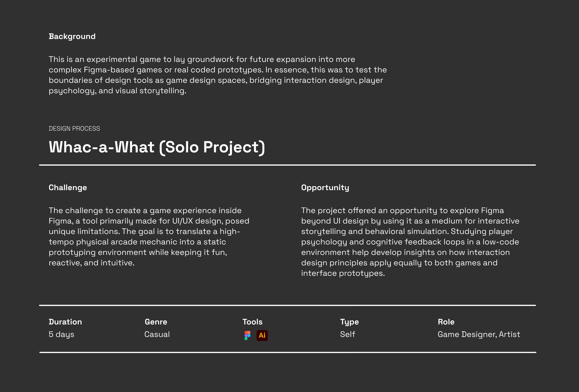Click the Opportunity paragraph text

click(x=410, y=242)
